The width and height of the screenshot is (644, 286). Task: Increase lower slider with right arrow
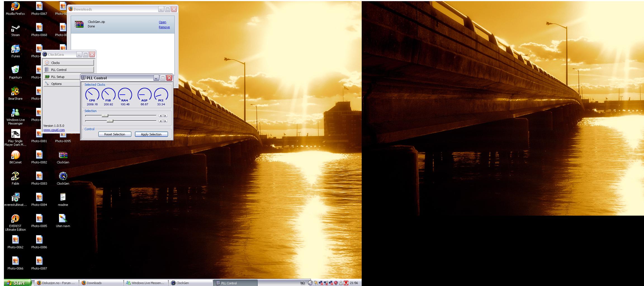[x=165, y=121]
